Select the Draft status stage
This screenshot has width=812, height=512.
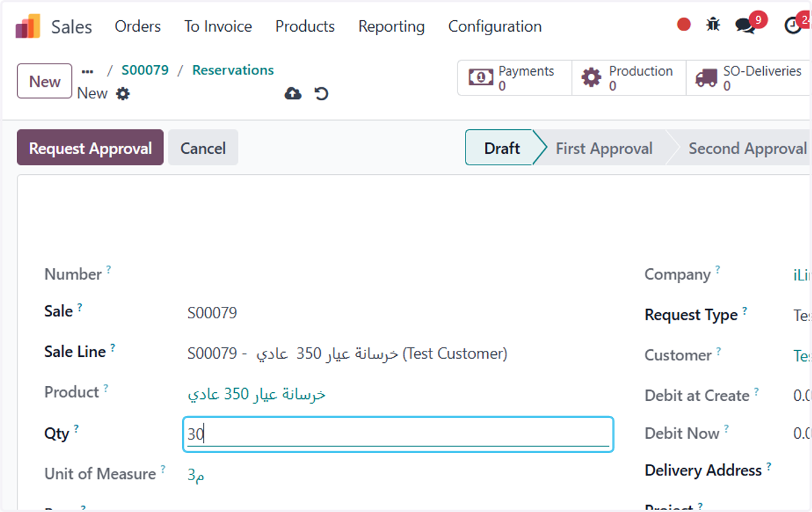[501, 148]
